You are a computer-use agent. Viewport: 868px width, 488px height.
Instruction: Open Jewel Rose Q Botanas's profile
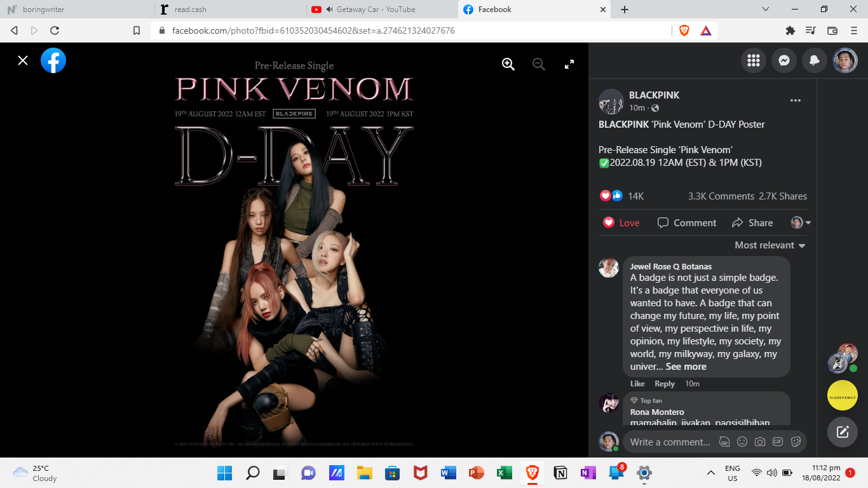click(670, 266)
